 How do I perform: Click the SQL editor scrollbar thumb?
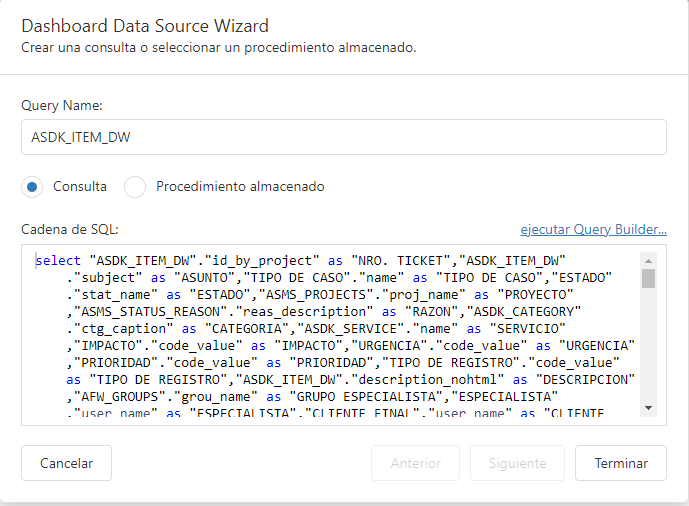[648, 278]
